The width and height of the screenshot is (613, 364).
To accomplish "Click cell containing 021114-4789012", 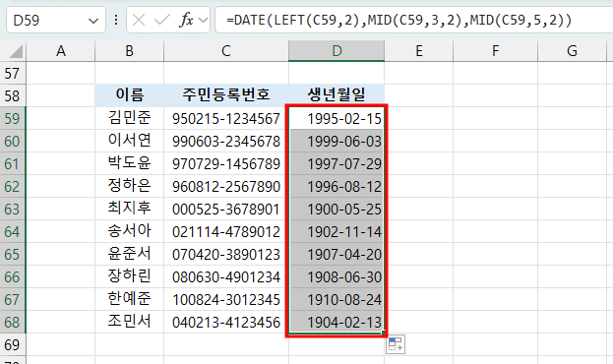I will click(226, 231).
